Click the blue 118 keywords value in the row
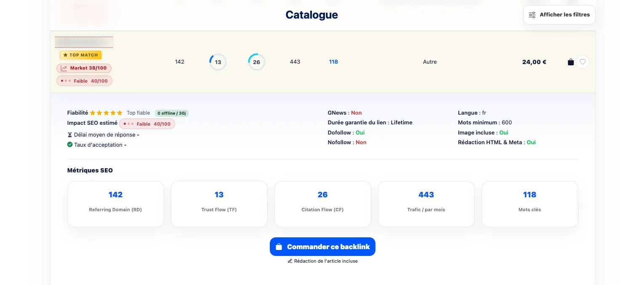This screenshot has height=285, width=644. pyautogui.click(x=333, y=62)
